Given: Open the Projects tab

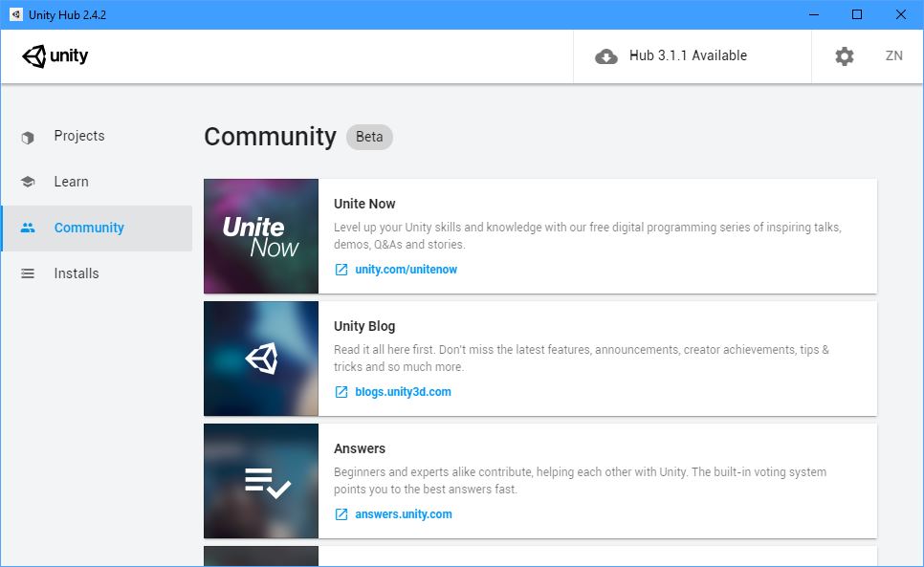Looking at the screenshot, I should pyautogui.click(x=79, y=136).
